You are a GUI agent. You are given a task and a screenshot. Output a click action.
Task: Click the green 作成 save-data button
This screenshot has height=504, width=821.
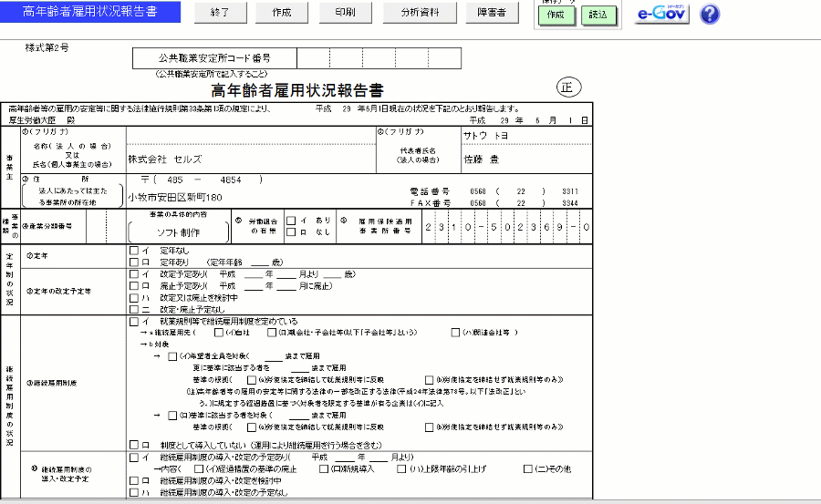(x=556, y=15)
